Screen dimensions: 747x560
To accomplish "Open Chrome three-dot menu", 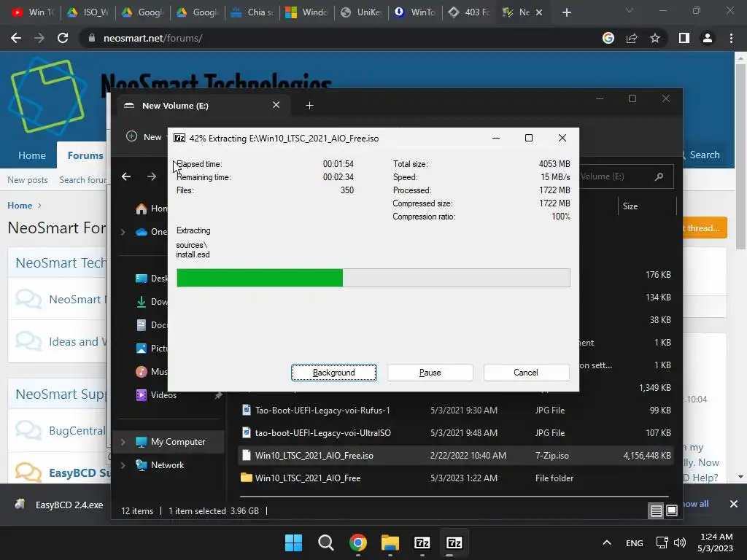I will pyautogui.click(x=731, y=38).
